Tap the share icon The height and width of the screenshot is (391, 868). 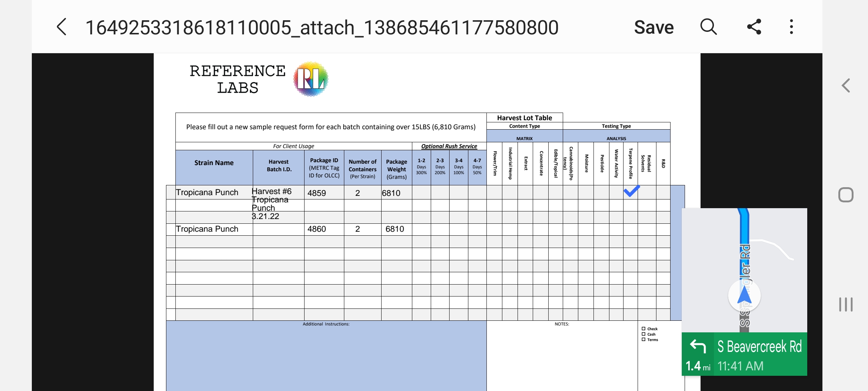click(x=754, y=27)
